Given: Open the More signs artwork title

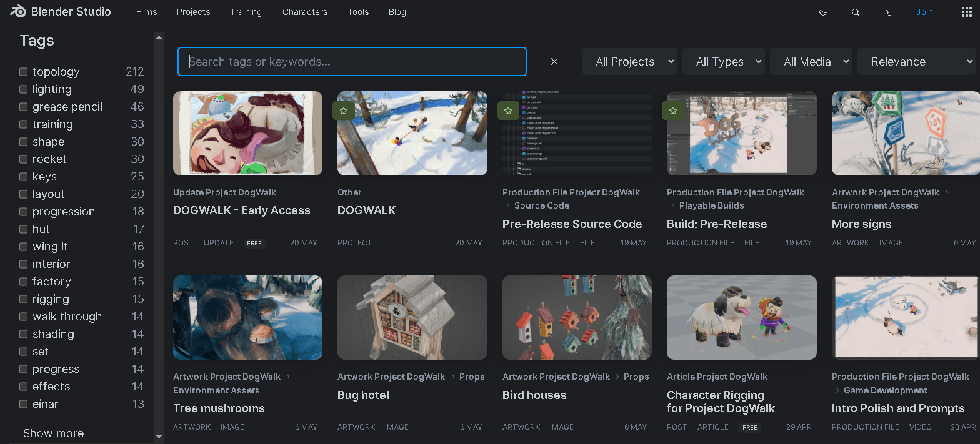Looking at the screenshot, I should 862,224.
